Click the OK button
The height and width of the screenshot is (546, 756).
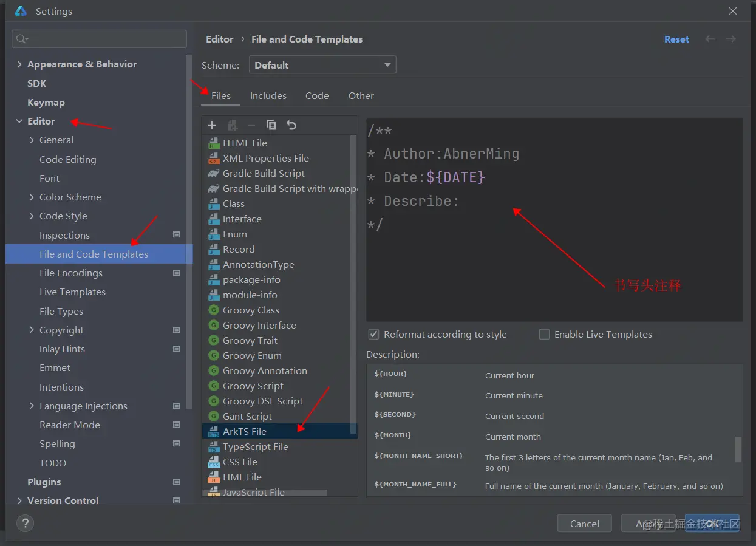point(712,524)
